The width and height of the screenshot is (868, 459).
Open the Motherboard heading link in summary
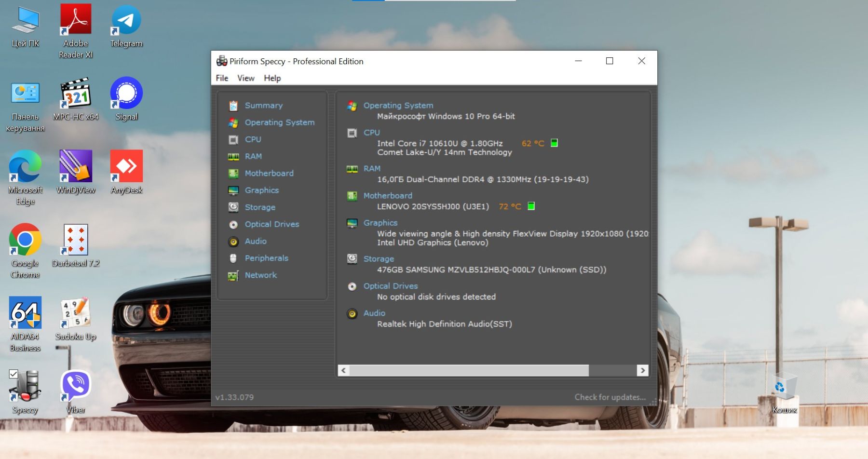388,196
